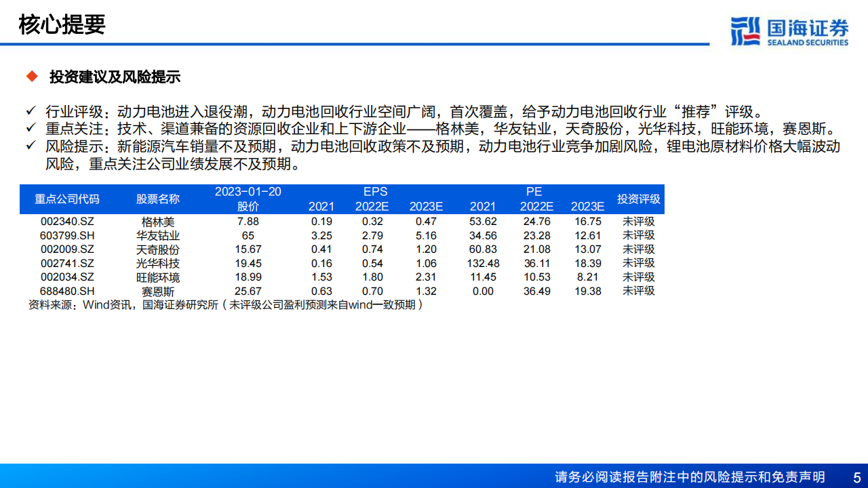Click 2021 EPS value 1.53
The width and height of the screenshot is (868, 488).
pyautogui.click(x=321, y=277)
